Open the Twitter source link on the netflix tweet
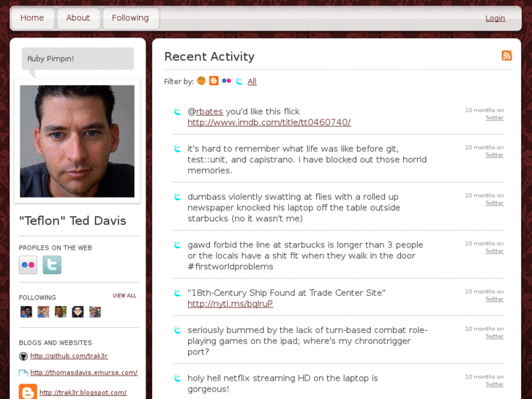The width and height of the screenshot is (532, 399). (495, 384)
